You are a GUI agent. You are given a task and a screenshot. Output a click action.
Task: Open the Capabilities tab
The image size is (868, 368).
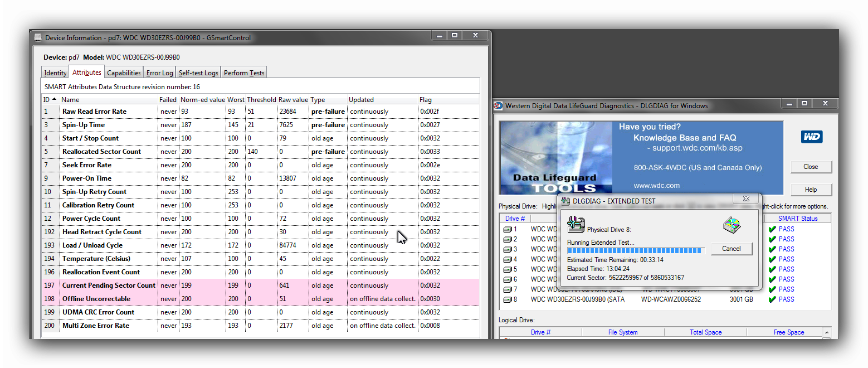coord(124,73)
